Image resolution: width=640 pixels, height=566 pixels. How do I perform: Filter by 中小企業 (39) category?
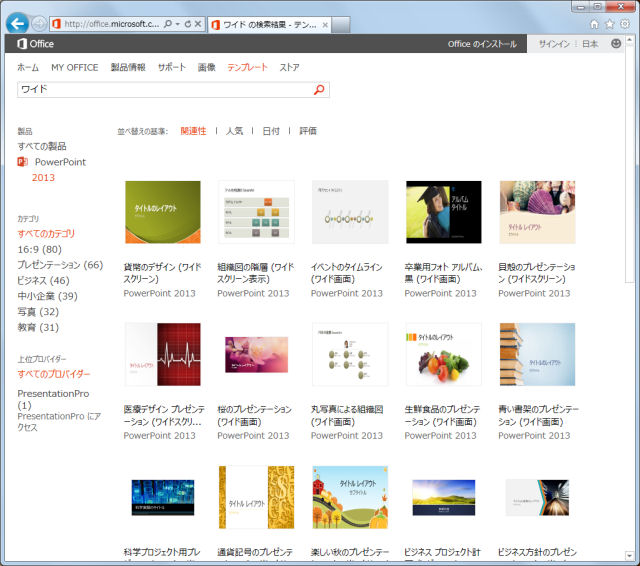point(47,296)
